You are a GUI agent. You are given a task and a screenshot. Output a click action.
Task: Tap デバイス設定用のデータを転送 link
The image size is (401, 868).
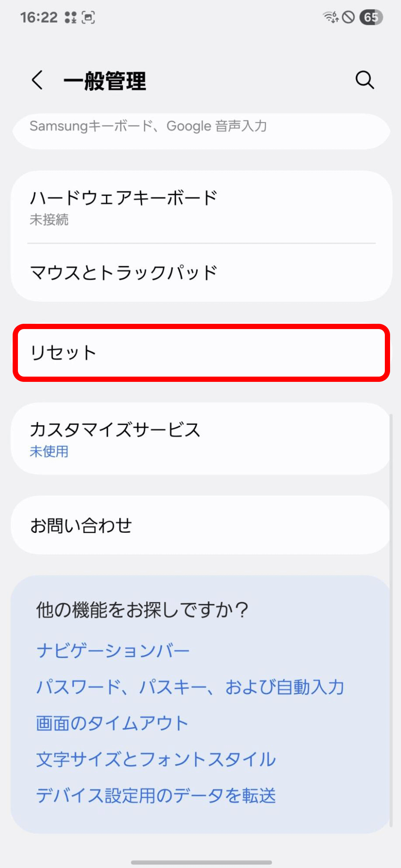click(x=156, y=796)
